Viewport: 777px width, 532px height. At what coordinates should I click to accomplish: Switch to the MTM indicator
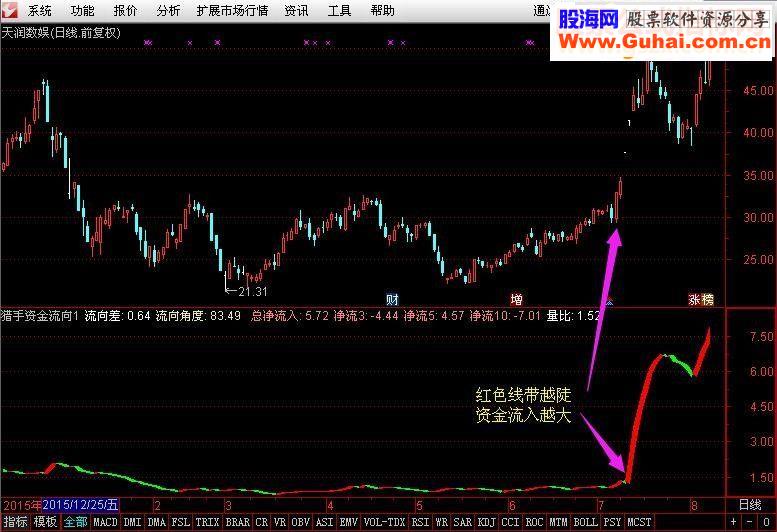tap(558, 522)
